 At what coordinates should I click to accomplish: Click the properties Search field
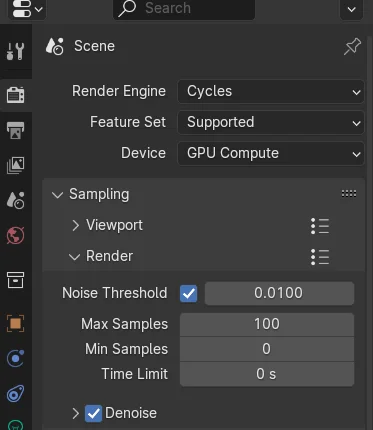(184, 9)
